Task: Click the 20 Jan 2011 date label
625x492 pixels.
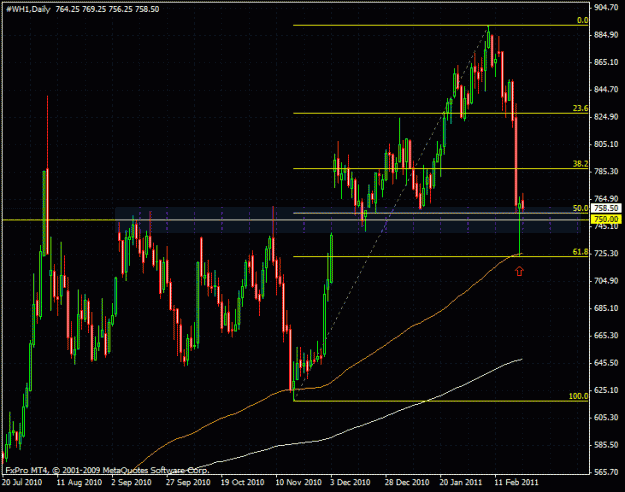Action: 461,482
